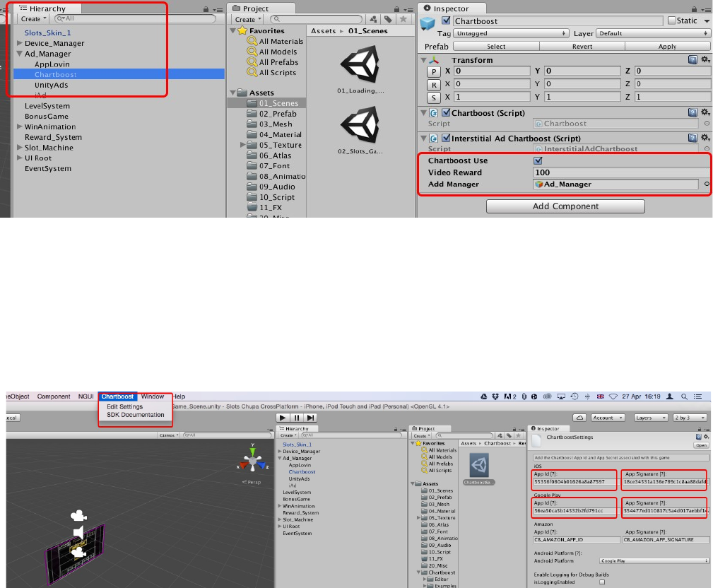Collapse Transform component foldout

coord(423,60)
